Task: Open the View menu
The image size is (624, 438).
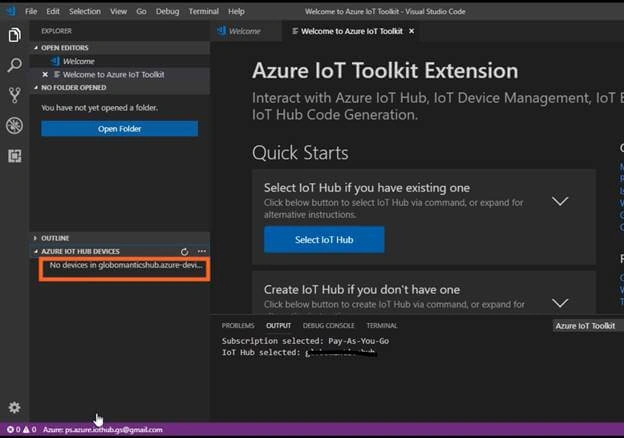Action: 119,11
